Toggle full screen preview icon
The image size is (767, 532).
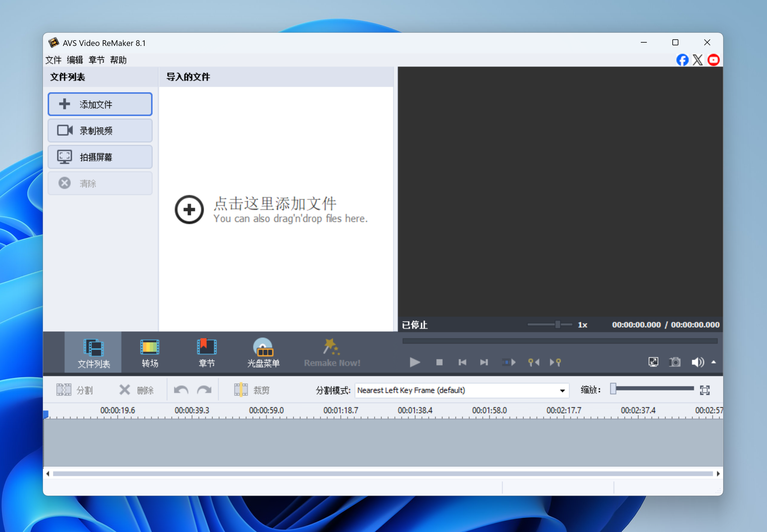653,362
